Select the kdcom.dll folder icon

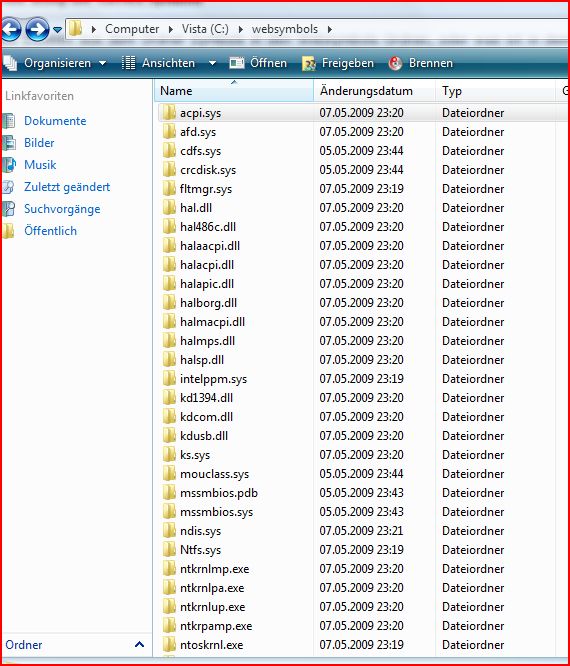point(169,417)
